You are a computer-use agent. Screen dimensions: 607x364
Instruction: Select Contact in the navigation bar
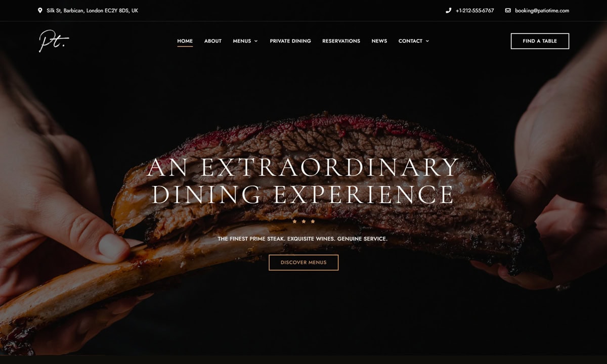pyautogui.click(x=410, y=41)
